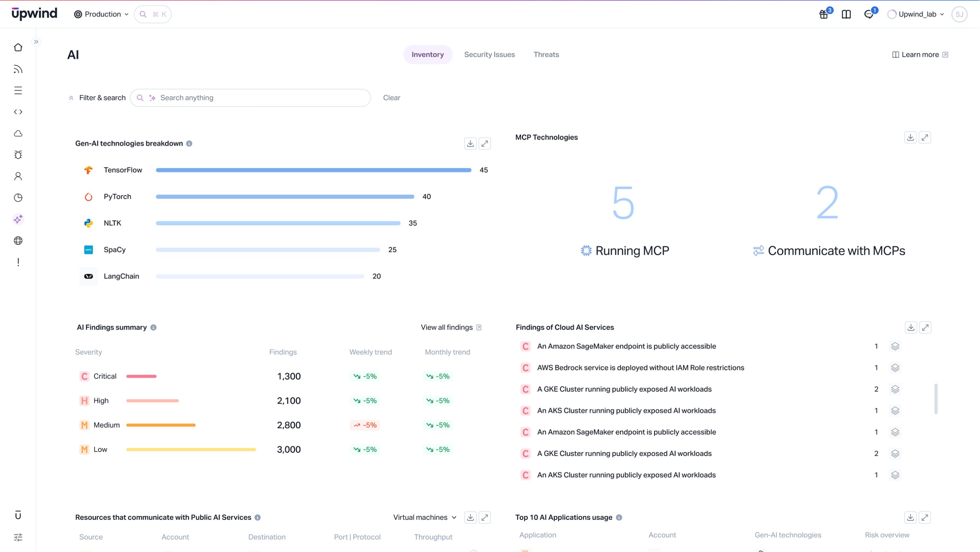Expand the sidebar with double chevron
Screen dimensions: 980x552
(x=36, y=42)
